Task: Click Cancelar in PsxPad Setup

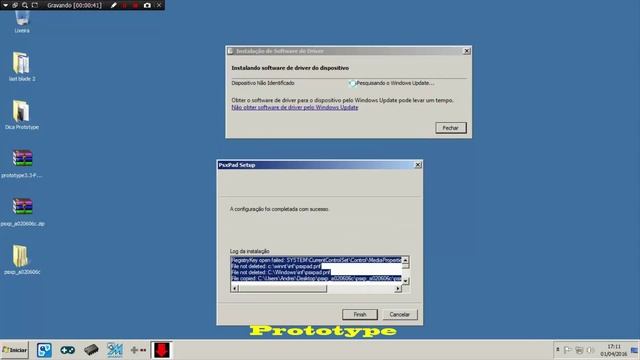Action: coord(400,314)
